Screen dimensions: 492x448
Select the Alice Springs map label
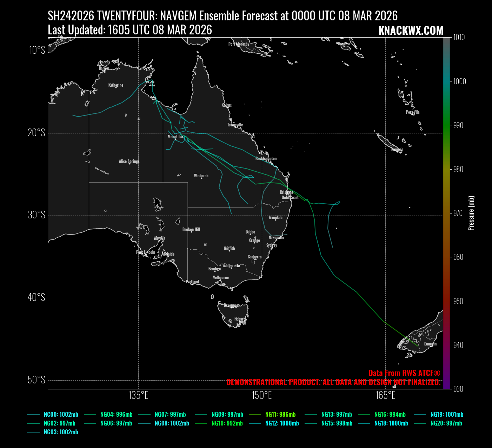coord(129,161)
